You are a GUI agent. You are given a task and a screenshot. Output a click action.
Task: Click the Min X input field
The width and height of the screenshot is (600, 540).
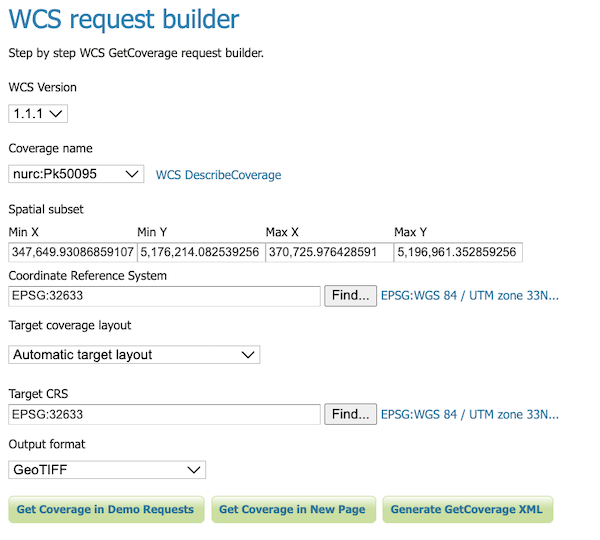point(72,252)
